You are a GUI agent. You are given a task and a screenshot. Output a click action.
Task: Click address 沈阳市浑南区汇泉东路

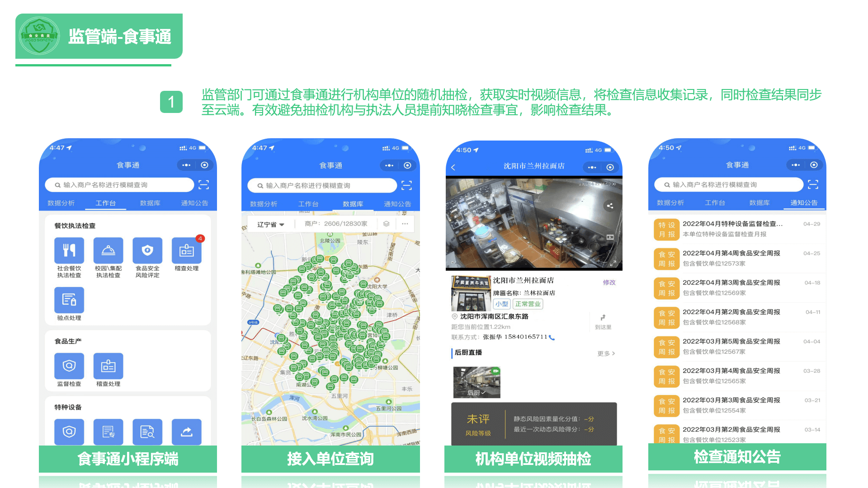coord(494,317)
